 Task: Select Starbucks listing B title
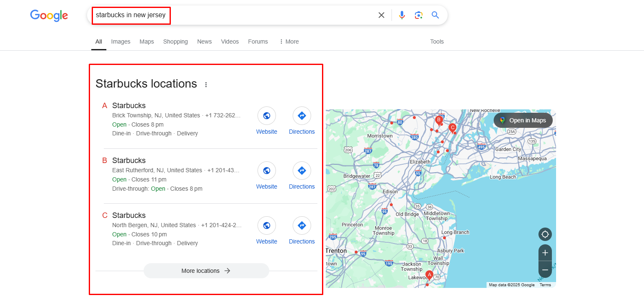[129, 161]
